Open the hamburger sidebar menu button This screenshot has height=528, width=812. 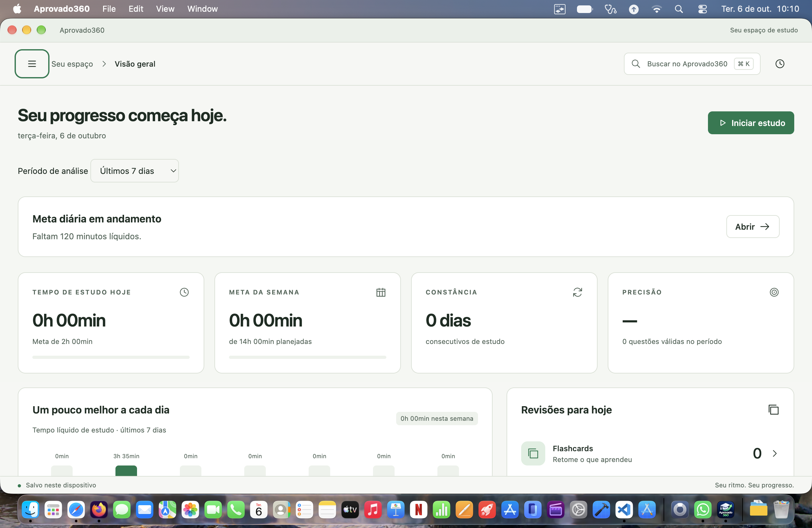pos(32,64)
